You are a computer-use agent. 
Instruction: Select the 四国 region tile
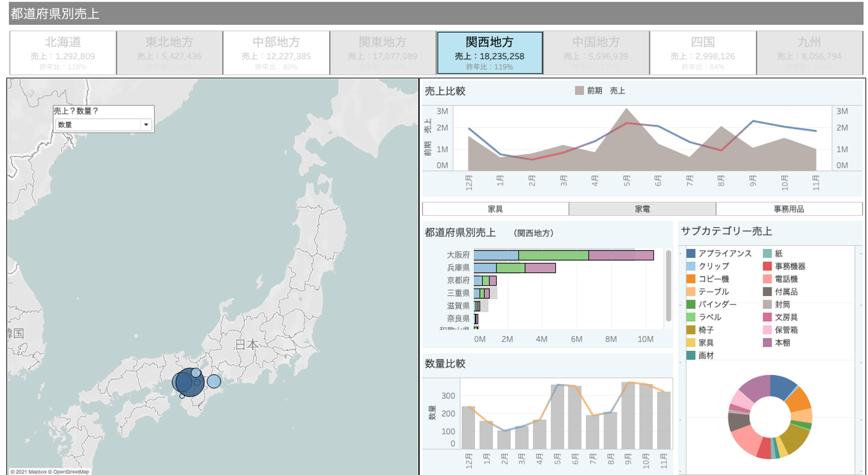(702, 52)
